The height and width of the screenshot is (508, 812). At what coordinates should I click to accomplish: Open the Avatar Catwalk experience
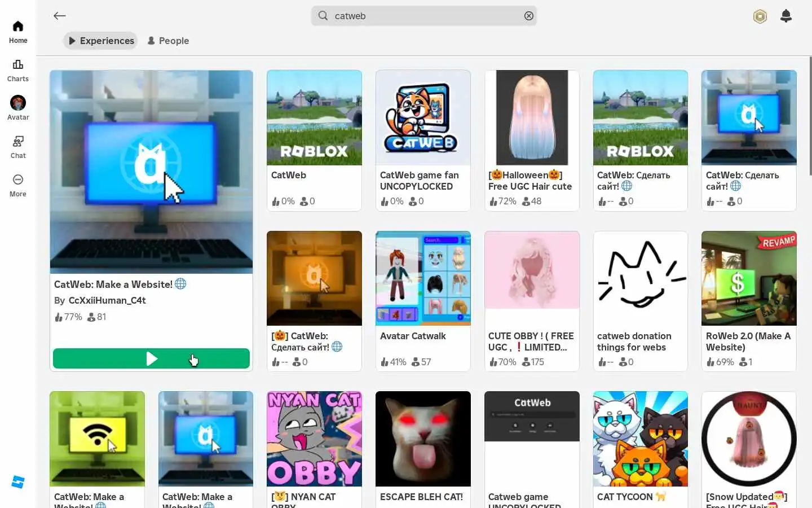point(423,301)
